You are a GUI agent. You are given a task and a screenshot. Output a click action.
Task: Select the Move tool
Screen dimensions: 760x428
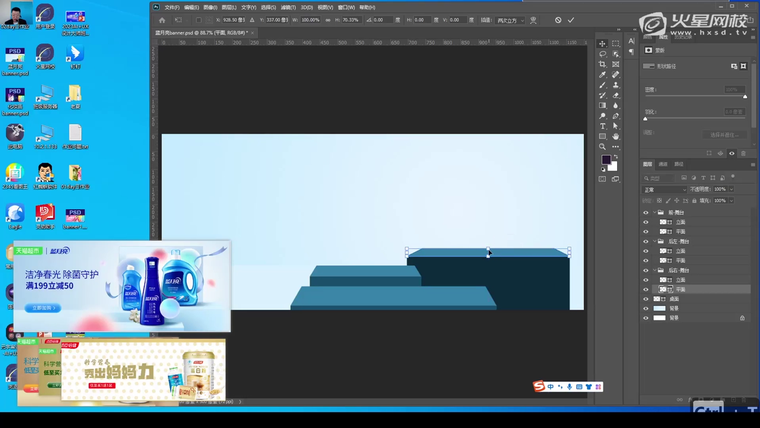point(602,44)
